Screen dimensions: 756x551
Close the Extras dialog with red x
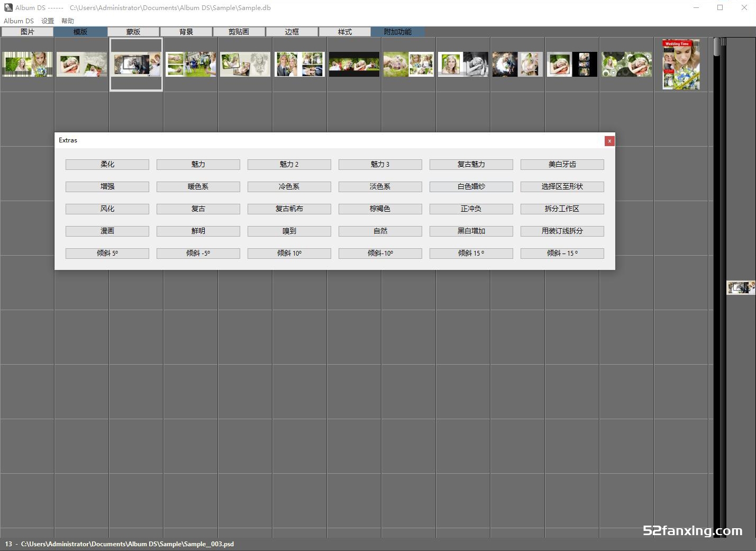click(609, 141)
